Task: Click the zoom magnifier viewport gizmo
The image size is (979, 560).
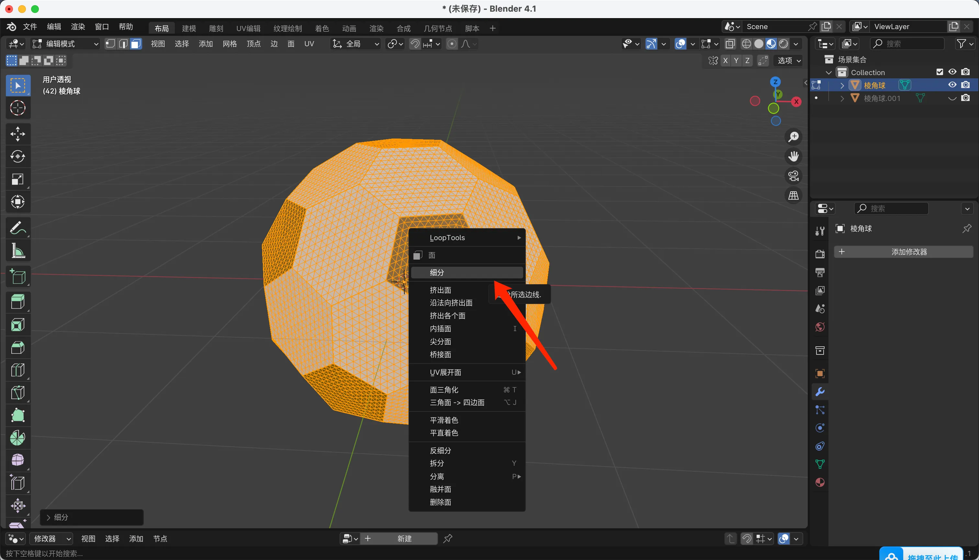Action: [793, 137]
